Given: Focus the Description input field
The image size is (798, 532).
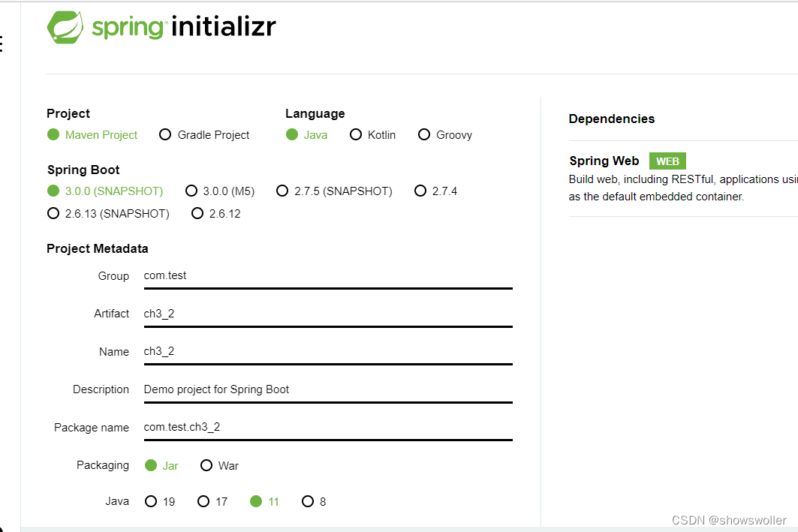Looking at the screenshot, I should click(x=327, y=390).
